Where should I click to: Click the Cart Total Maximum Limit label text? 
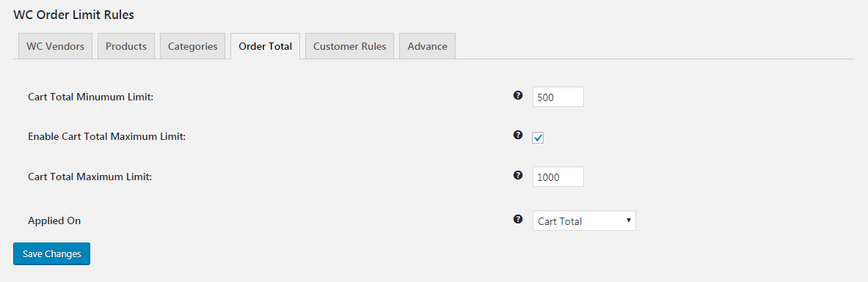pyautogui.click(x=90, y=177)
